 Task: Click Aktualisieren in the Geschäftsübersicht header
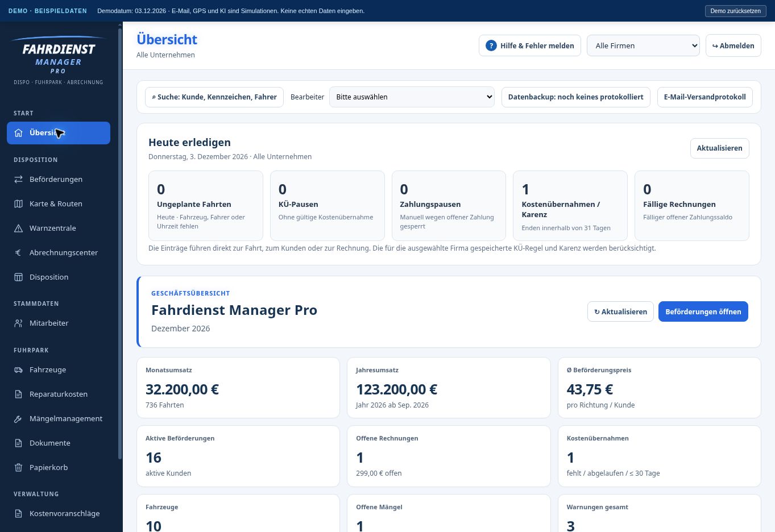(x=620, y=312)
